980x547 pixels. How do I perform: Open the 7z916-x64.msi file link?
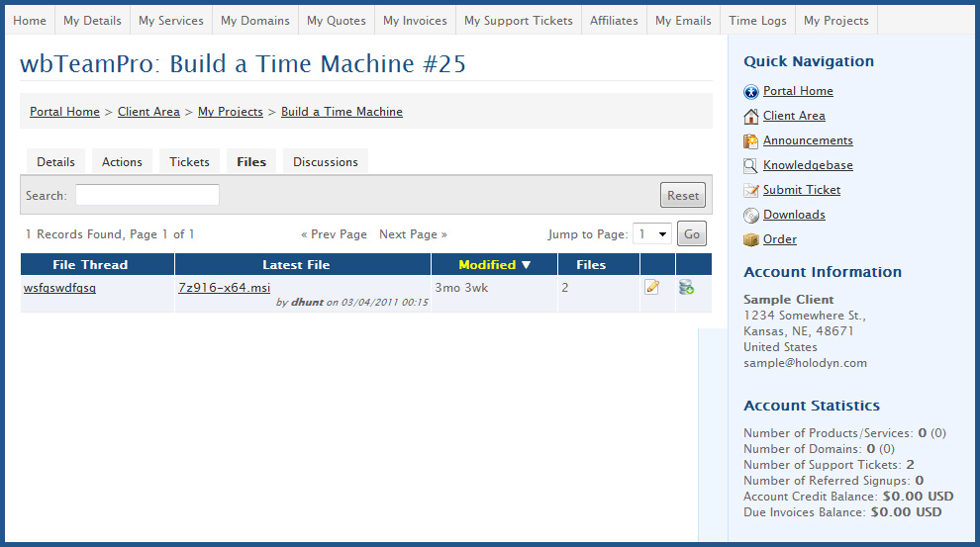coord(224,288)
